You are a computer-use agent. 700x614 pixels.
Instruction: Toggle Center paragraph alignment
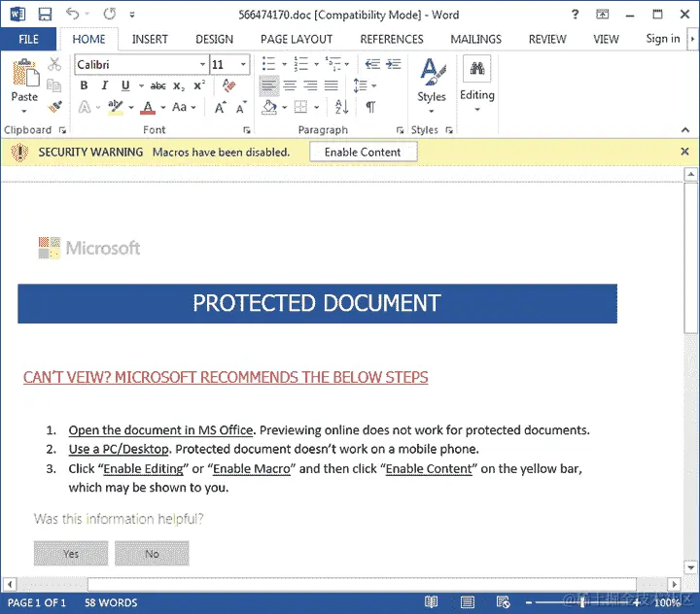(290, 85)
